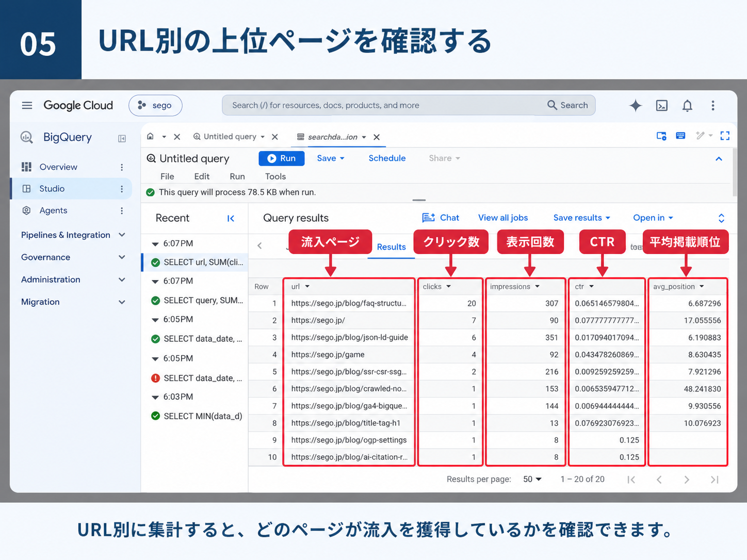
Task: Go to the previous results page
Action: [x=659, y=480]
